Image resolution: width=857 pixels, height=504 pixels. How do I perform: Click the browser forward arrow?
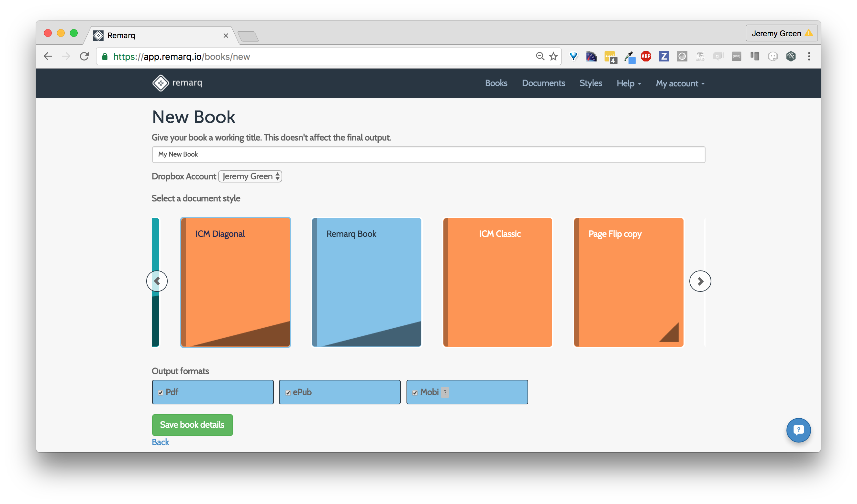pyautogui.click(x=66, y=56)
